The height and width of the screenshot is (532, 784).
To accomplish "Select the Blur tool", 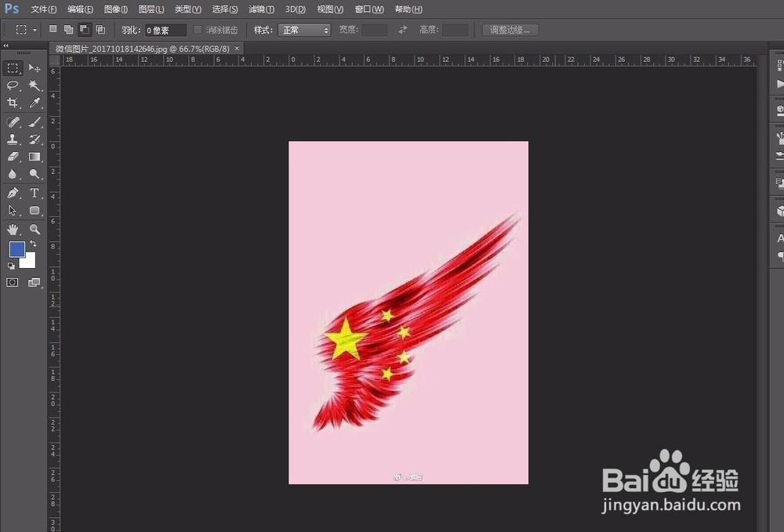I will tap(13, 175).
